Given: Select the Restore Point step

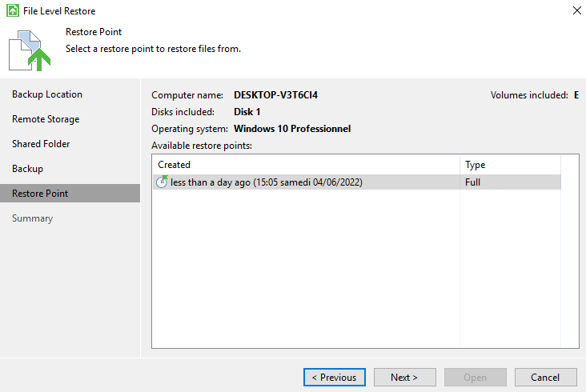Looking at the screenshot, I should [70, 193].
